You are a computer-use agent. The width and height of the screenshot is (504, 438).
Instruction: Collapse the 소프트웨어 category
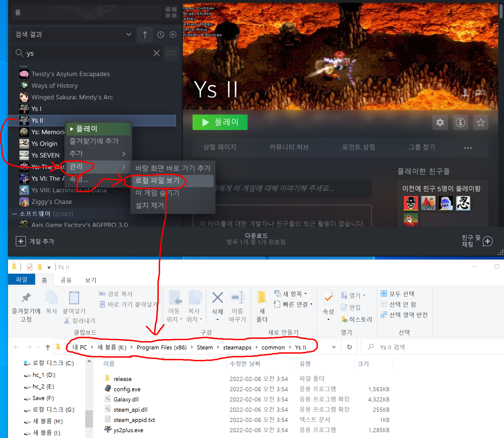click(14, 214)
